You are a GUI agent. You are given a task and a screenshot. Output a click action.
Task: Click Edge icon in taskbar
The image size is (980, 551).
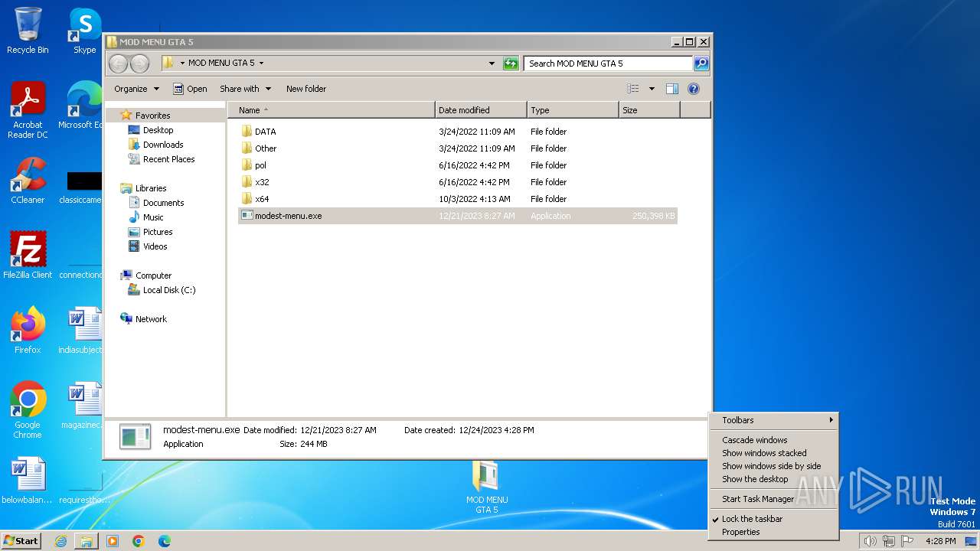pyautogui.click(x=165, y=541)
